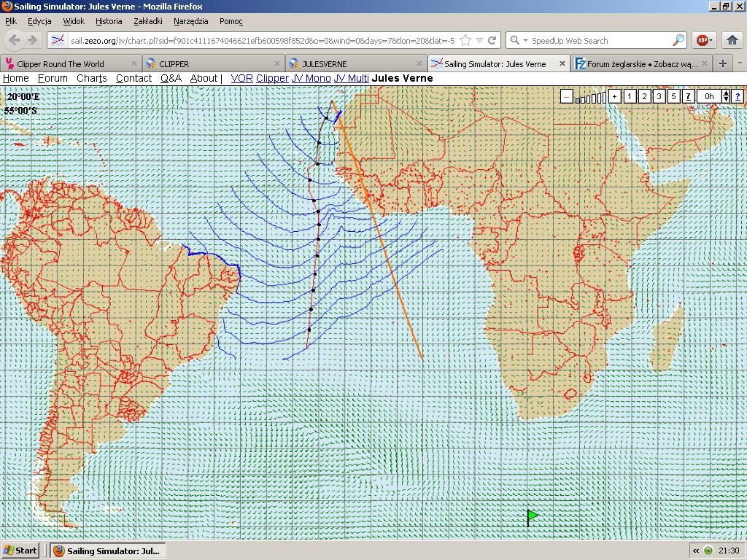Click the zoom in plus button

[615, 96]
